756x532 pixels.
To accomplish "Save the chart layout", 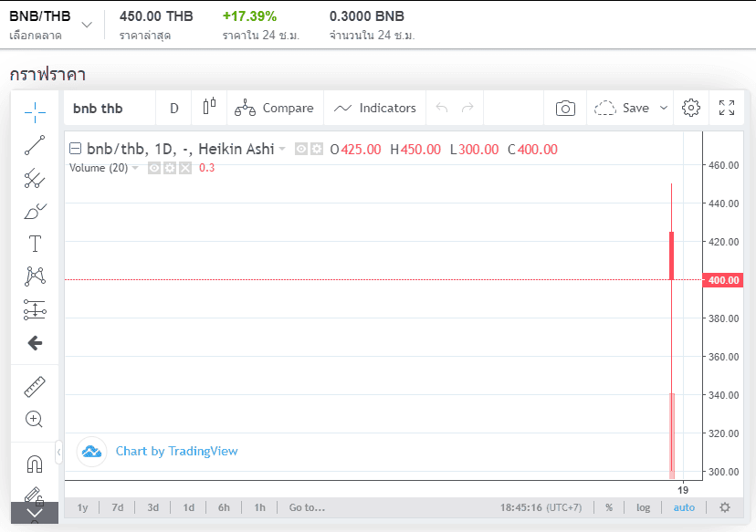I will [x=622, y=108].
